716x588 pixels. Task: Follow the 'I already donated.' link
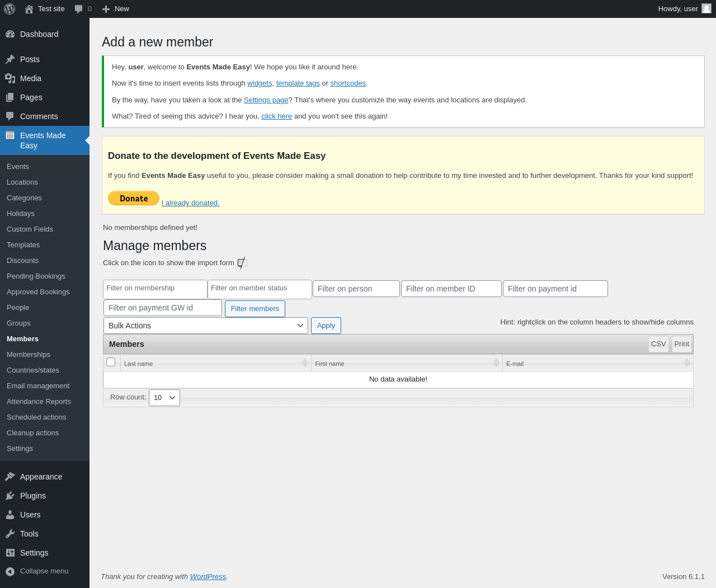click(x=191, y=203)
